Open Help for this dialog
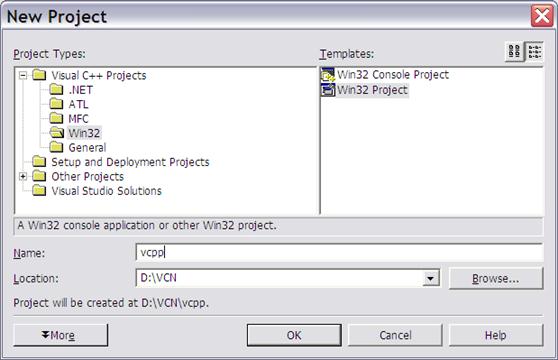The image size is (558, 360). click(x=496, y=335)
